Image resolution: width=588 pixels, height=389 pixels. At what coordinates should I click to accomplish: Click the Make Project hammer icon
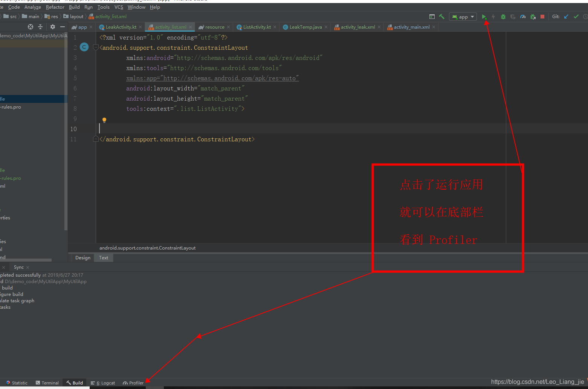(442, 17)
